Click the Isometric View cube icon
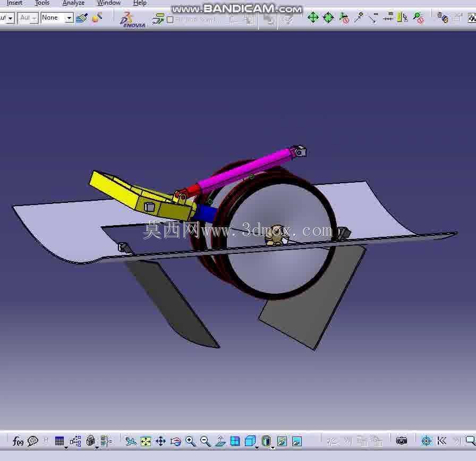The width and height of the screenshot is (476, 461). click(250, 441)
